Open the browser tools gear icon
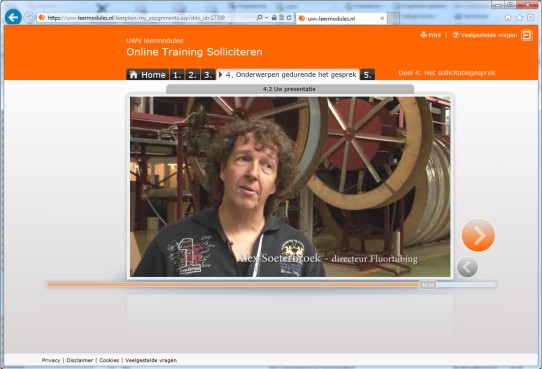542x369 pixels. pyautogui.click(x=531, y=18)
